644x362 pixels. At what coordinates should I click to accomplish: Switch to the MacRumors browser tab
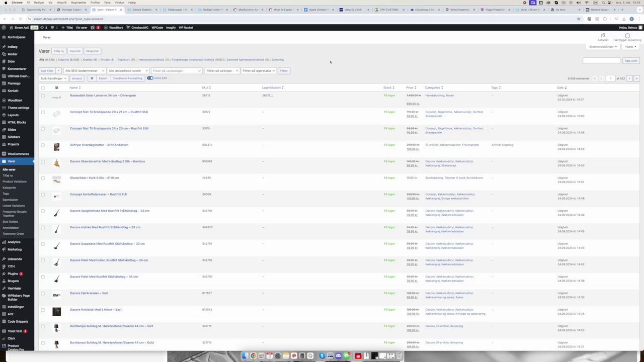[x=248, y=10]
